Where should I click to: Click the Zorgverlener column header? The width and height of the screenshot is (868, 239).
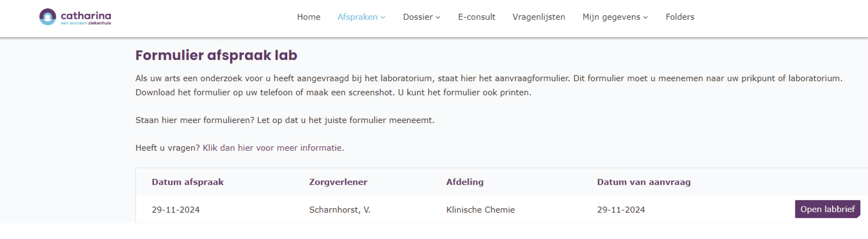tap(338, 182)
